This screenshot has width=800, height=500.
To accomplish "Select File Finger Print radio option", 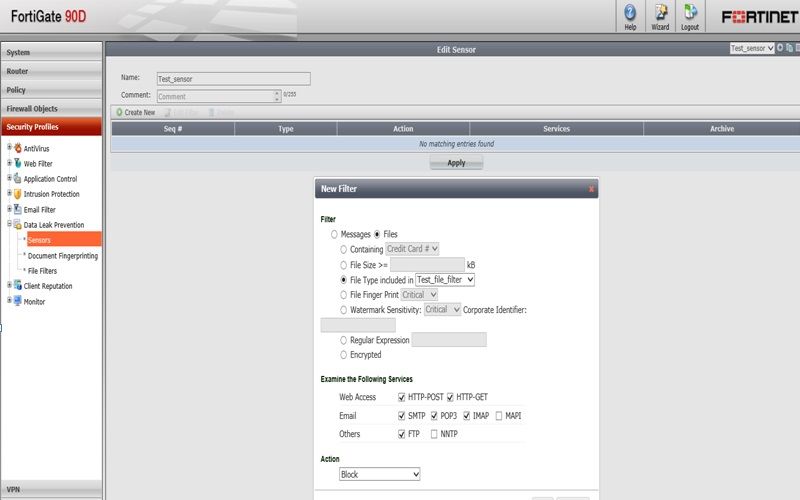I will point(343,295).
